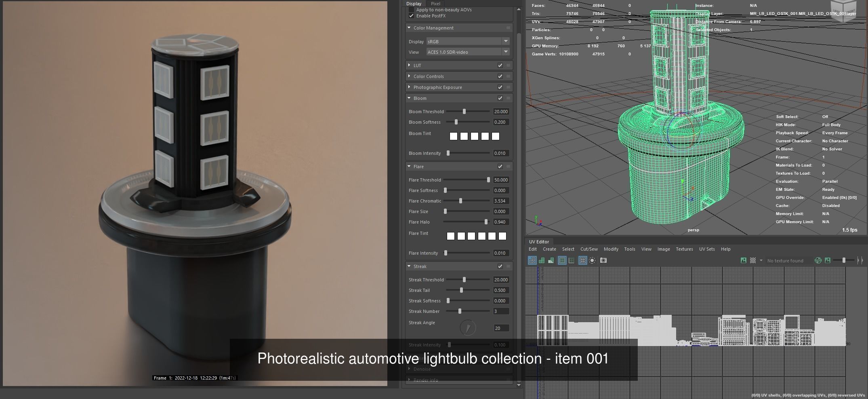The width and height of the screenshot is (868, 399).
Task: Click the UV distortion display icon
Action: (x=551, y=261)
